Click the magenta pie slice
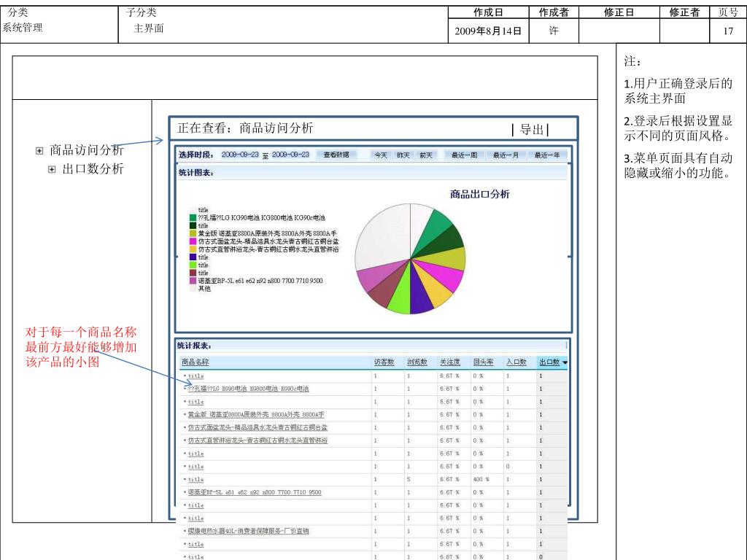The height and width of the screenshot is (560, 747). coord(442,275)
